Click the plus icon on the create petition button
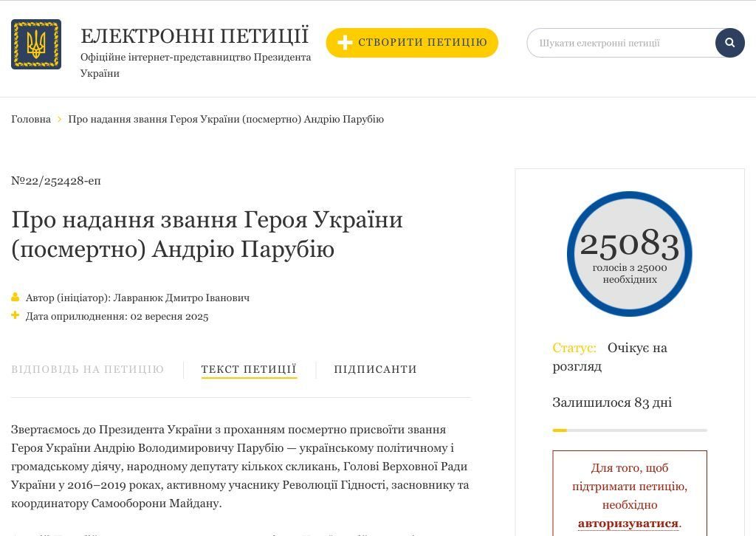The height and width of the screenshot is (536, 756). (x=345, y=43)
